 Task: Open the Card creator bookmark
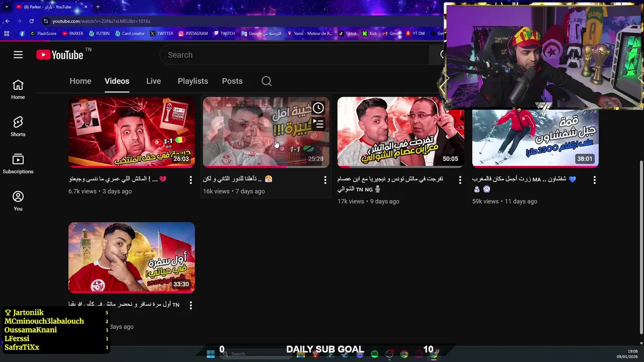[x=129, y=34]
